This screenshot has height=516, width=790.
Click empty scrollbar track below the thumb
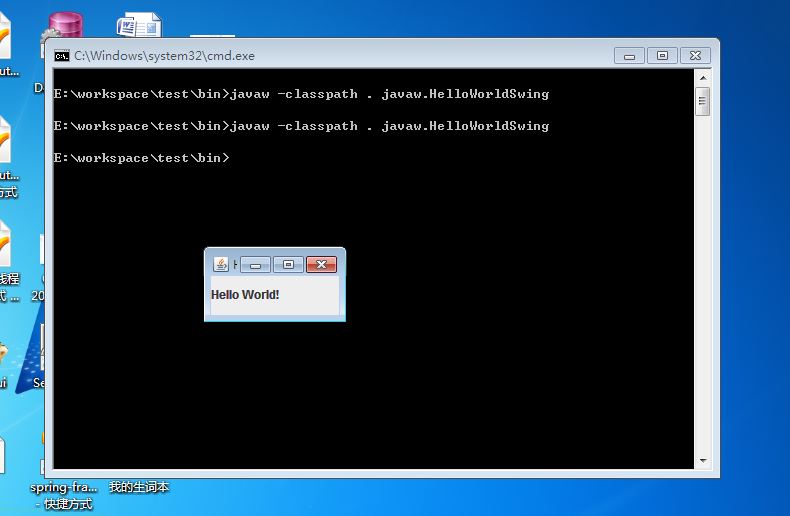pos(703,284)
